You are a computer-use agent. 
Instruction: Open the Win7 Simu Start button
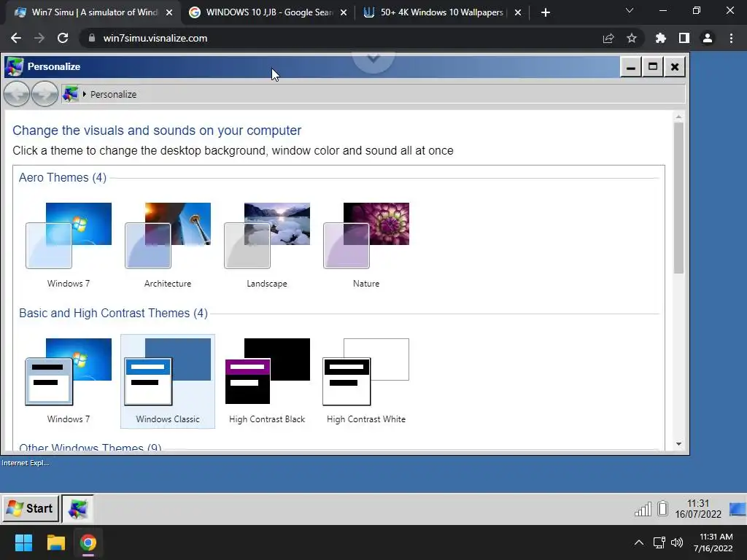coord(31,508)
